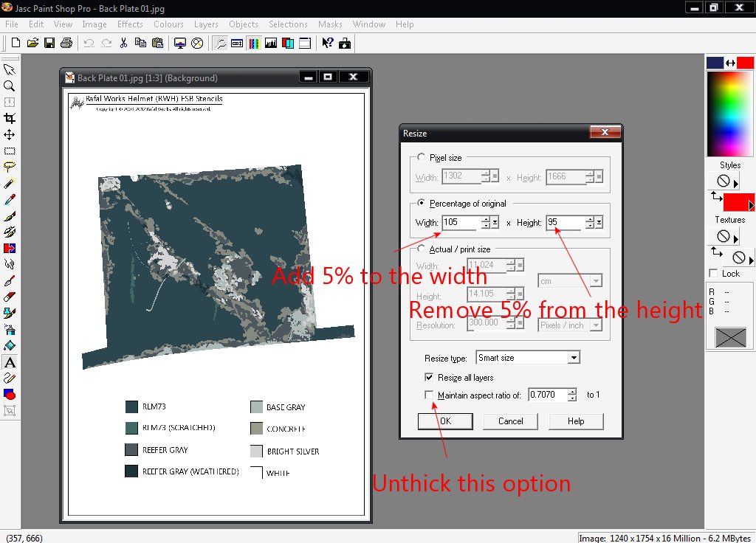
Task: Select the Magic Wand tool
Action: click(x=9, y=184)
